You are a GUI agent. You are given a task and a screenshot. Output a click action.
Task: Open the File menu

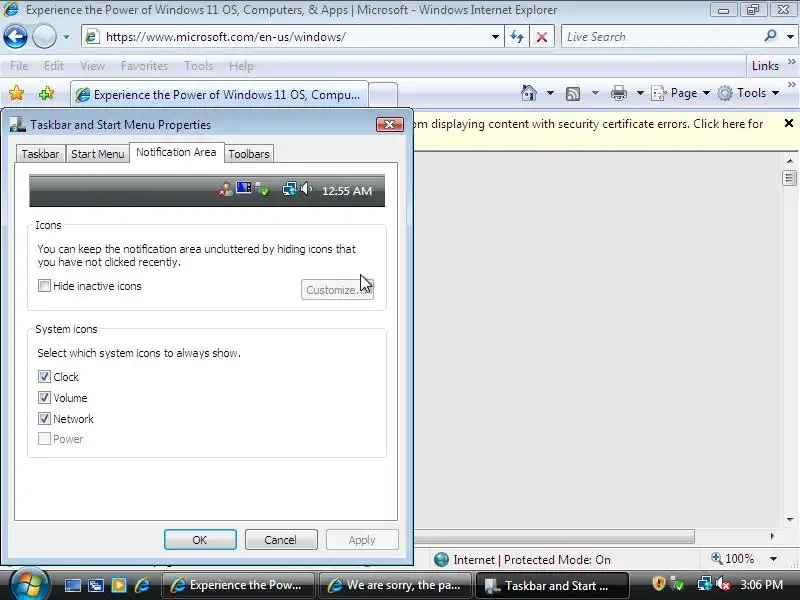(19, 66)
